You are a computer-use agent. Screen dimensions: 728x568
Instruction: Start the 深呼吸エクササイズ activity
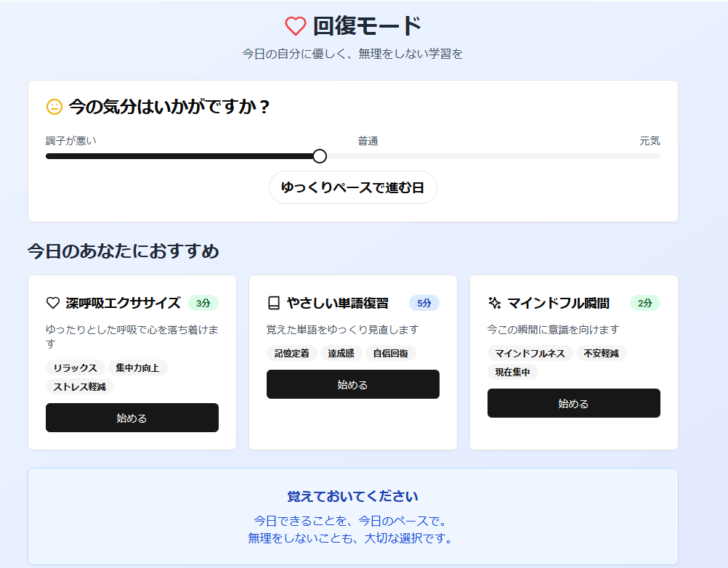pyautogui.click(x=132, y=418)
